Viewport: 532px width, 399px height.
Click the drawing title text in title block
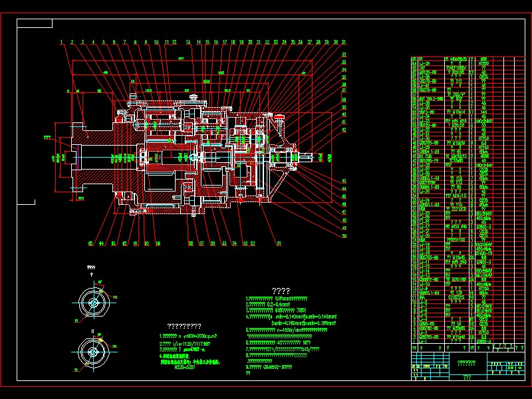coord(466,363)
